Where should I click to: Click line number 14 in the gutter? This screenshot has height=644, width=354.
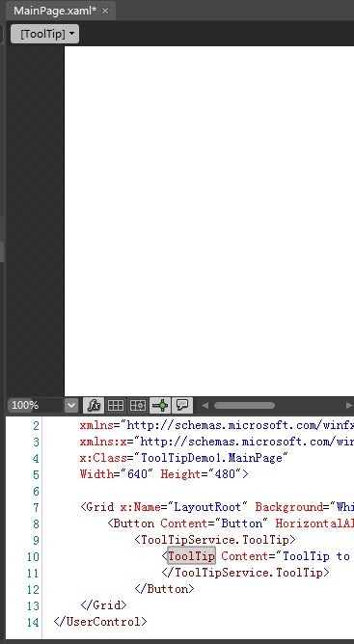33,622
